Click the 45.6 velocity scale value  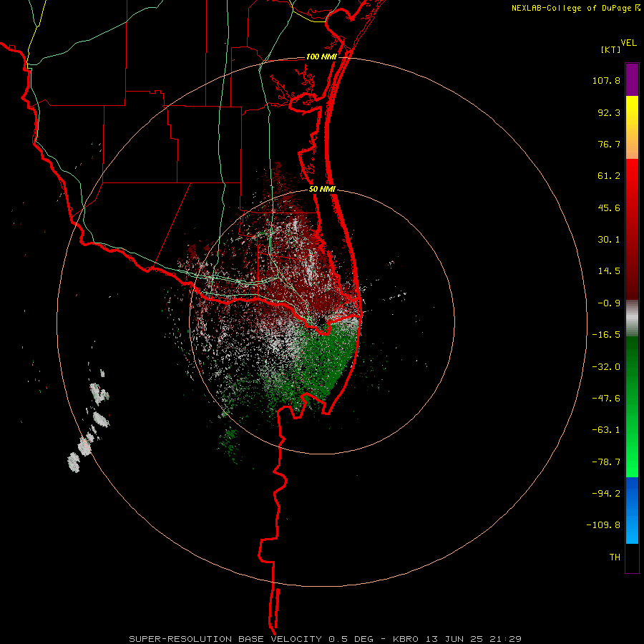click(x=609, y=208)
